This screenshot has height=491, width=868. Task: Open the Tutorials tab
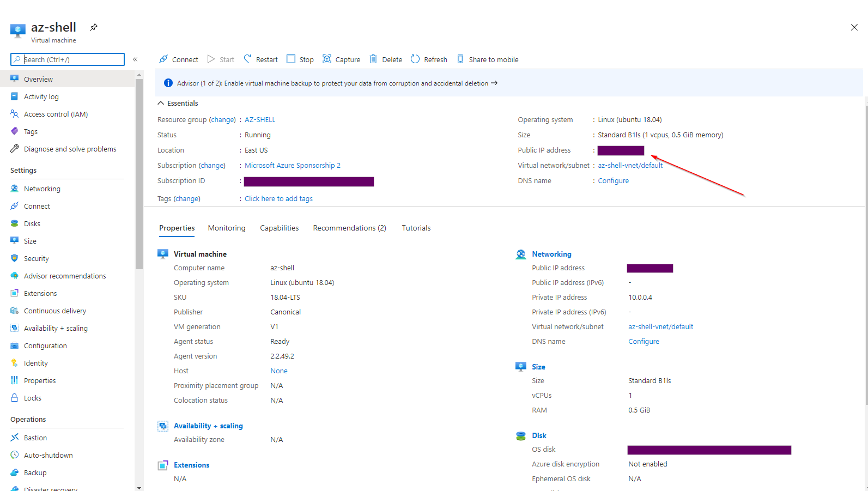pos(416,228)
